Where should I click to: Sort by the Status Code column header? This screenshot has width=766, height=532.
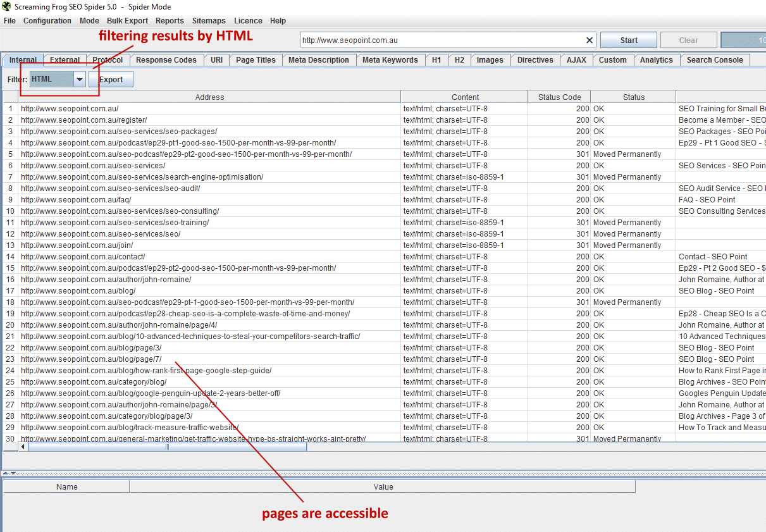point(559,97)
